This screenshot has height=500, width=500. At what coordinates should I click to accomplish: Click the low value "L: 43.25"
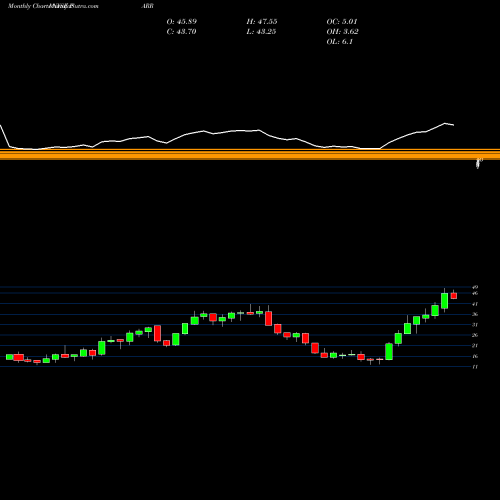click(x=261, y=32)
